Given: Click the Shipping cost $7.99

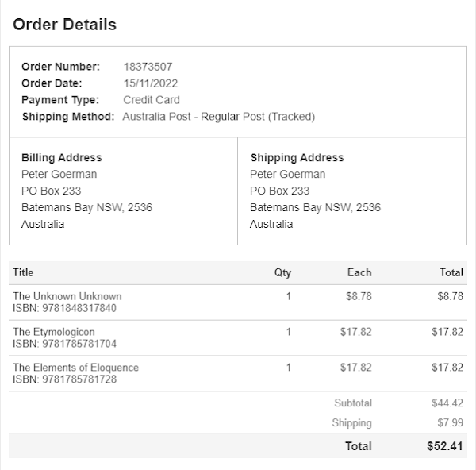Looking at the screenshot, I should 448,423.
